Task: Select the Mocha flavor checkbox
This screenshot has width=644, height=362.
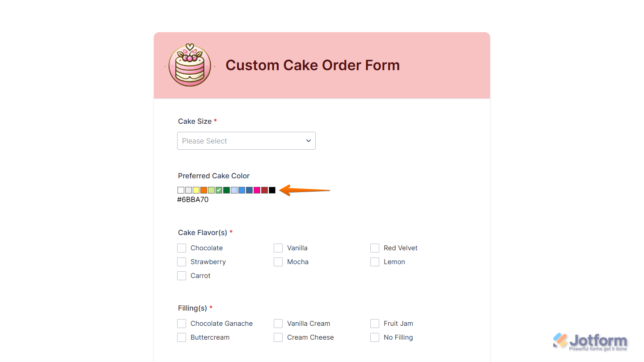Action: pyautogui.click(x=278, y=261)
